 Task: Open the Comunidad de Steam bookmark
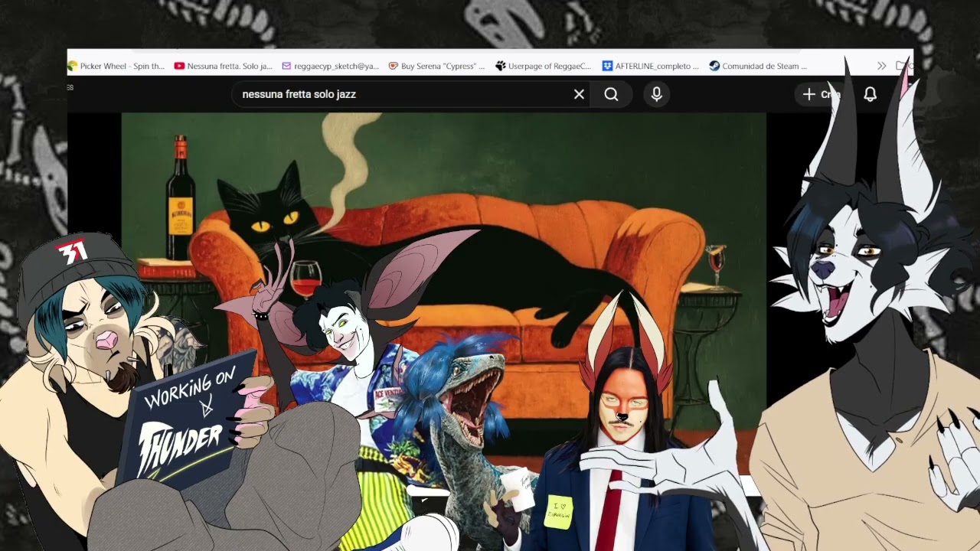click(758, 66)
